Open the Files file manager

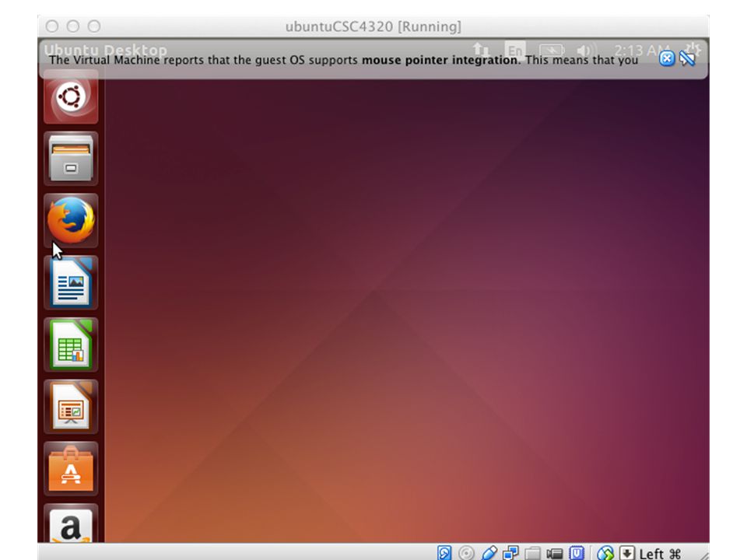pyautogui.click(x=71, y=159)
